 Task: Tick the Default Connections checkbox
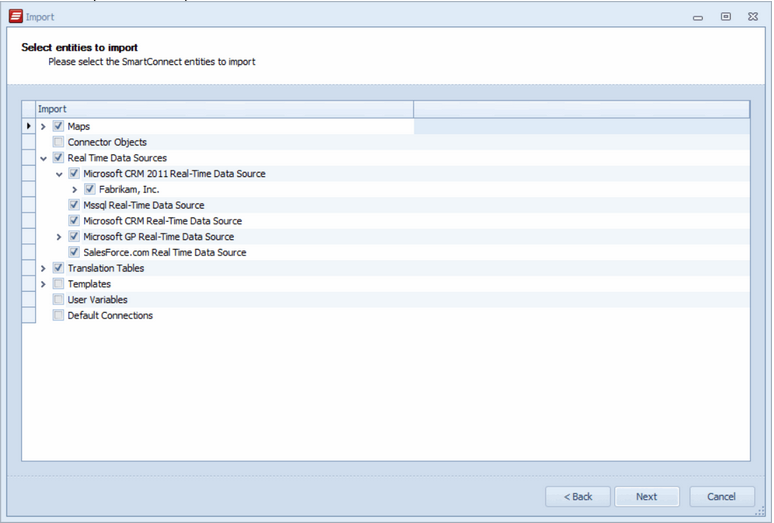tap(58, 315)
